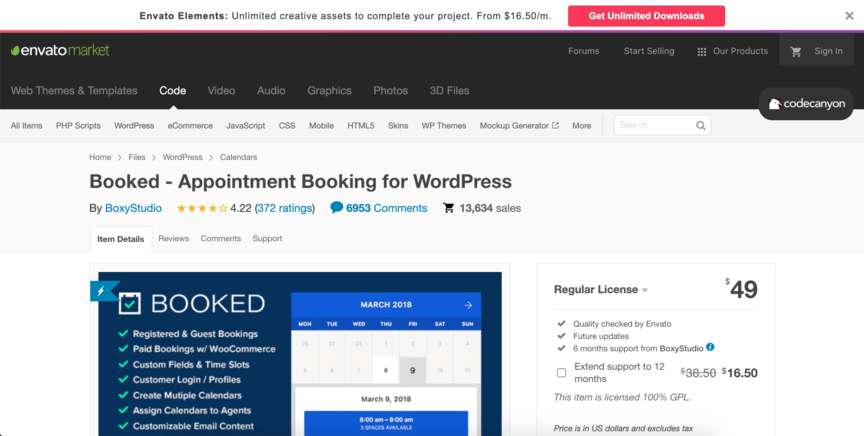Go to WordPress breadcrumb
The width and height of the screenshot is (864, 436).
[182, 157]
